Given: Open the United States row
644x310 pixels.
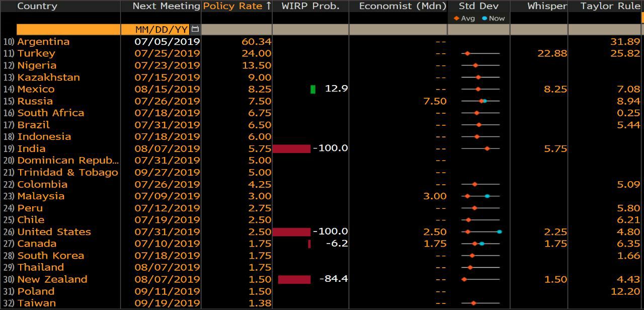Looking at the screenshot, I should point(54,232).
